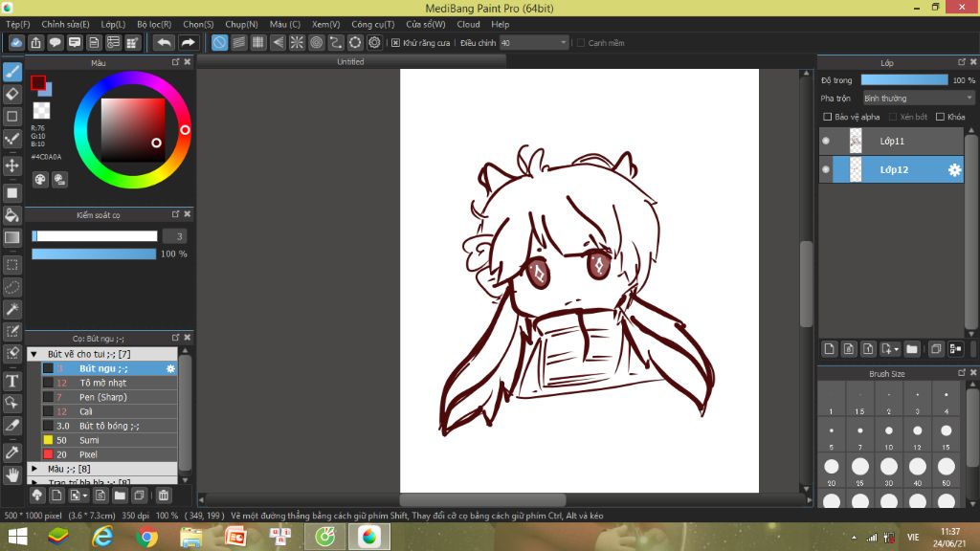Open the Công cụ(T) menu
The width and height of the screenshot is (980, 551).
(x=373, y=24)
